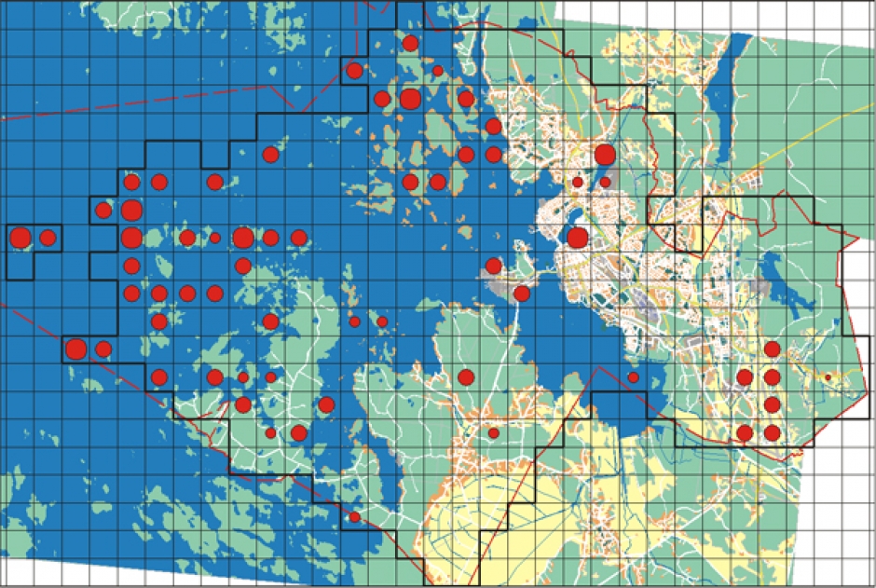
Task: Click the southernmost red dot near bottom boundary
Action: click(354, 517)
